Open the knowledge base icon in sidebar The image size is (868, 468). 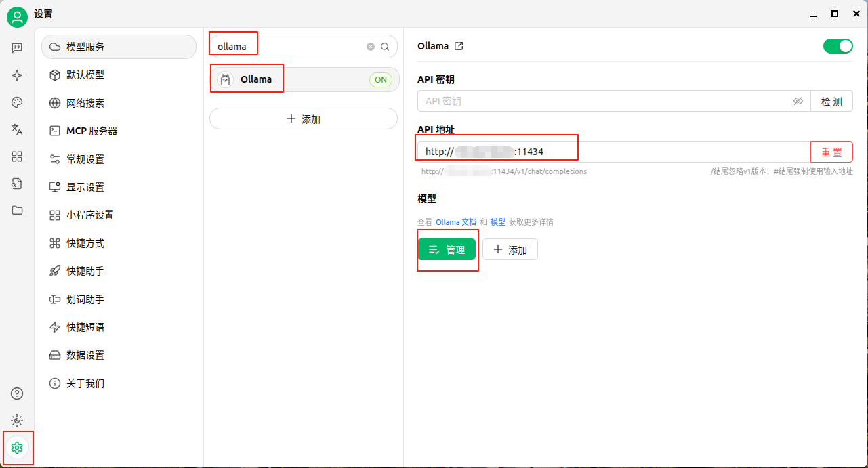click(18, 183)
